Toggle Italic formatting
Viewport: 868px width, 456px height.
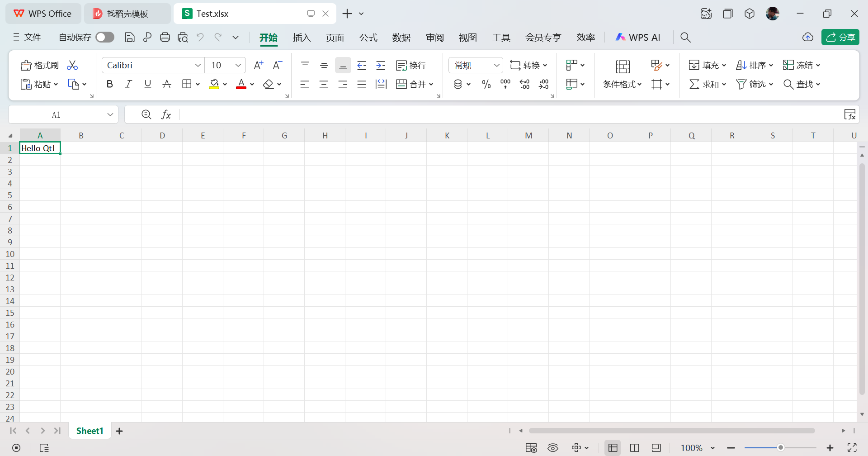point(128,84)
